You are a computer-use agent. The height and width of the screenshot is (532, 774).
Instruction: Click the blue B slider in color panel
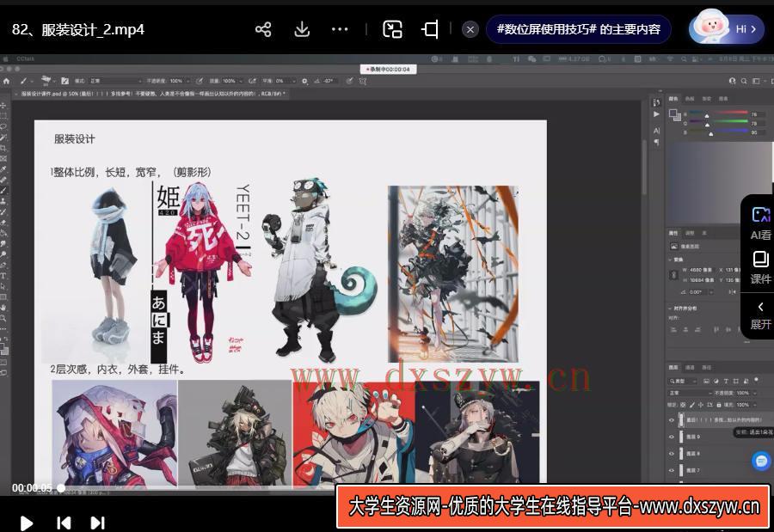tap(719, 132)
